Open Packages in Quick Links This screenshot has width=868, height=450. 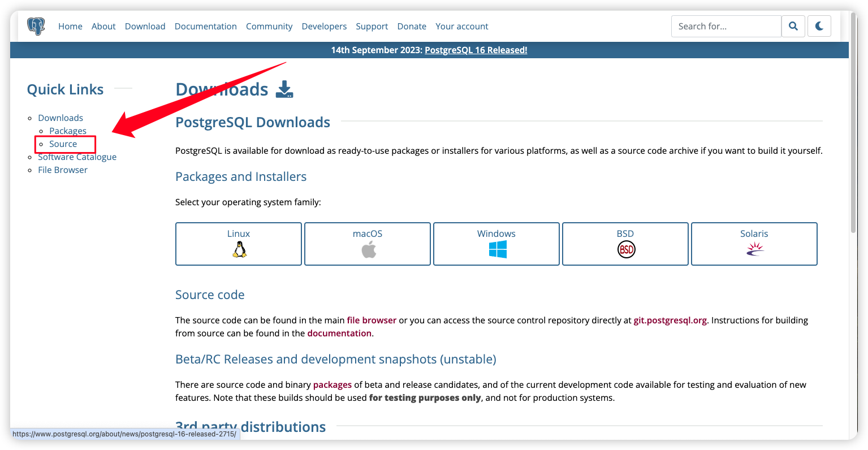click(68, 131)
